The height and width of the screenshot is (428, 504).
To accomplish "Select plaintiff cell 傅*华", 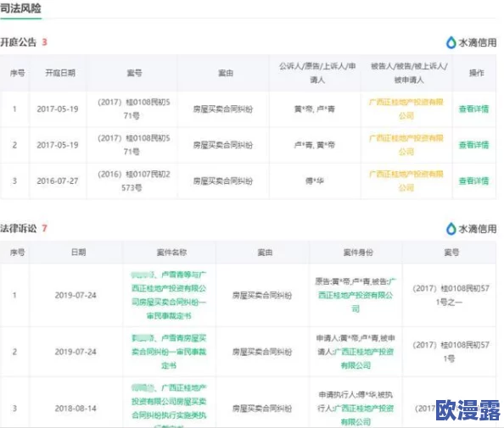I will click(315, 181).
